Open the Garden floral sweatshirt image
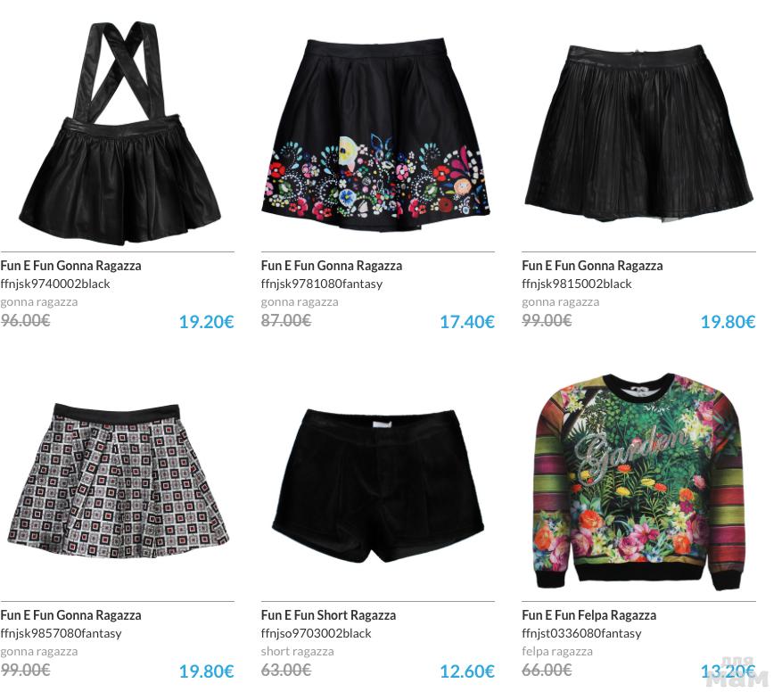 click(x=638, y=482)
